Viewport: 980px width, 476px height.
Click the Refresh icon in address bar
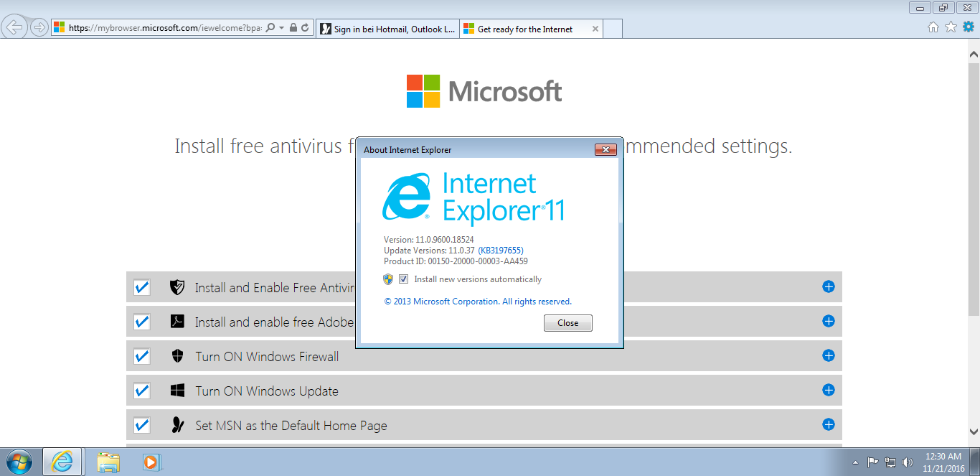click(x=305, y=28)
